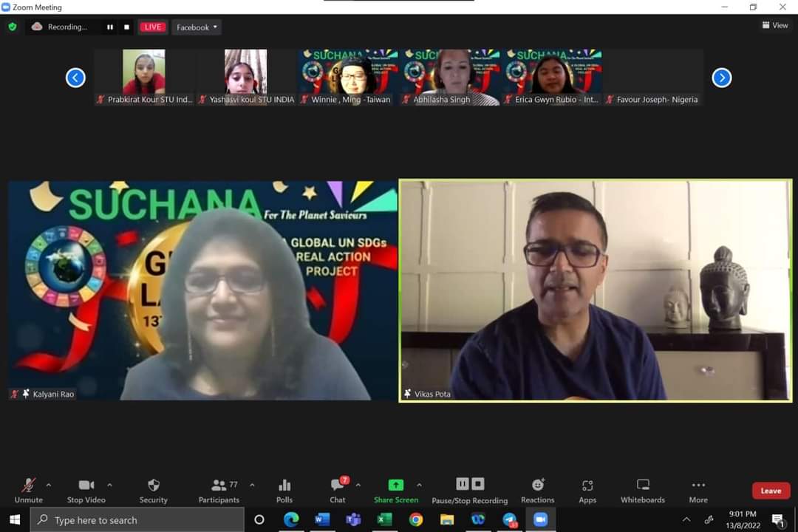This screenshot has height=532, width=798.
Task: Open Reactions smiley menu
Action: [x=538, y=491]
